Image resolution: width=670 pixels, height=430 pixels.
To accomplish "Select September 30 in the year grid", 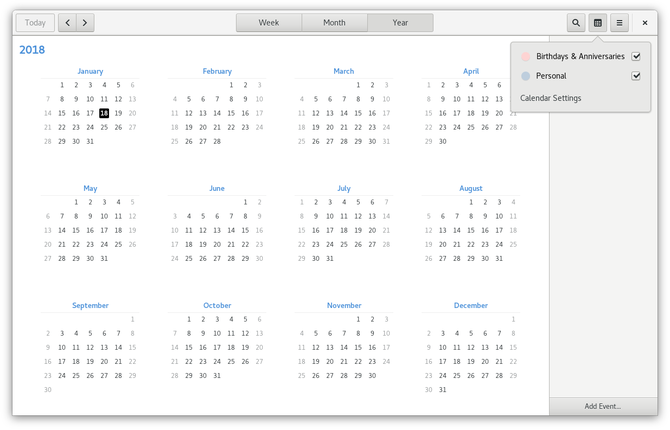I will point(47,389).
